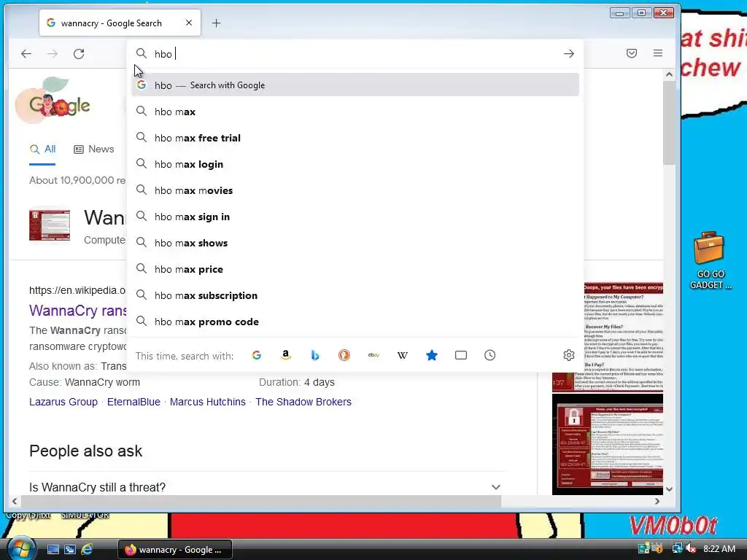747x560 pixels.
Task: Choose the 'hbo max free trial' suggestion
Action: pos(355,138)
